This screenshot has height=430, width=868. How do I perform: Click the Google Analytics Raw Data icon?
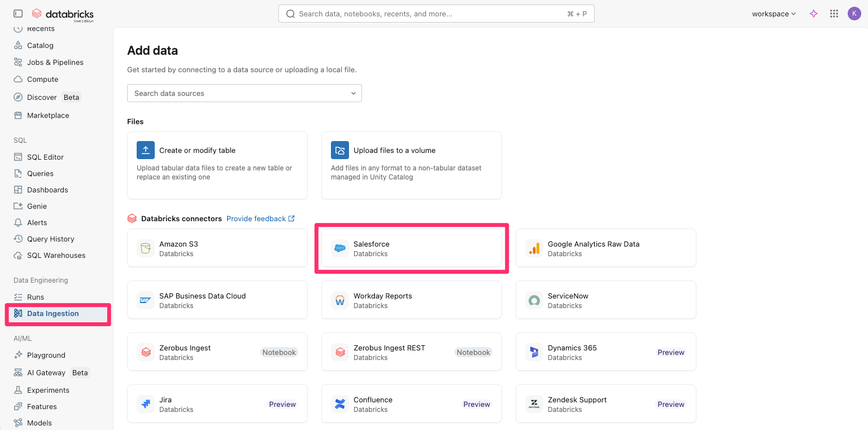coord(534,249)
